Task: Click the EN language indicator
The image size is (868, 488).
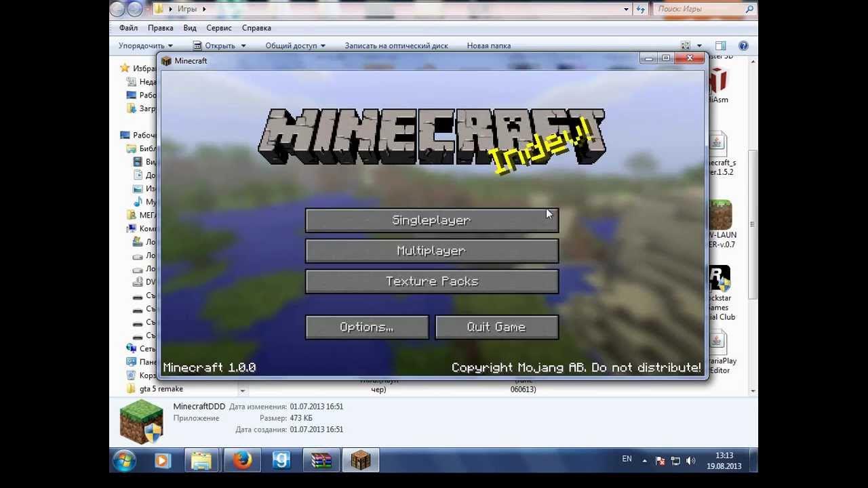Action: pyautogui.click(x=627, y=459)
